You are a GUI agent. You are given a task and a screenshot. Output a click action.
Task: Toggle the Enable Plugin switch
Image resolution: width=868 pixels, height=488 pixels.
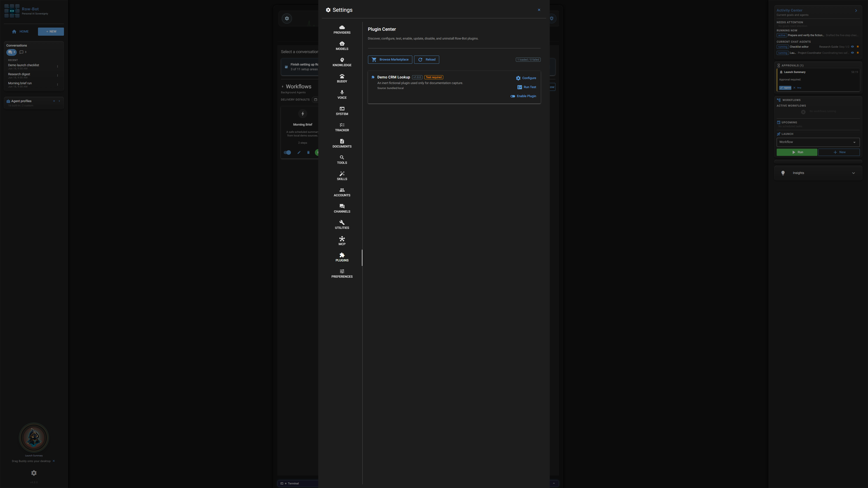pyautogui.click(x=523, y=96)
